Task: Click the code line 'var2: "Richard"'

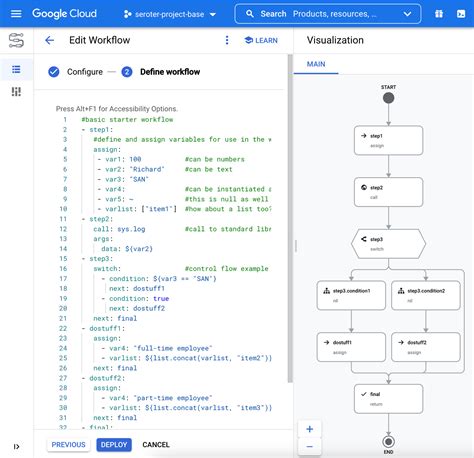Action: click(x=135, y=169)
